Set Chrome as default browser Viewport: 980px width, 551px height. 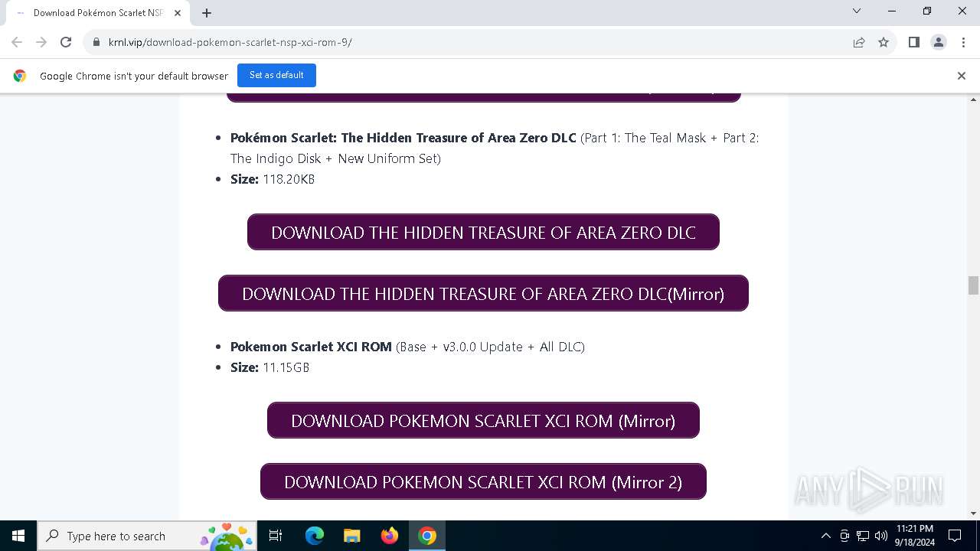coord(276,75)
